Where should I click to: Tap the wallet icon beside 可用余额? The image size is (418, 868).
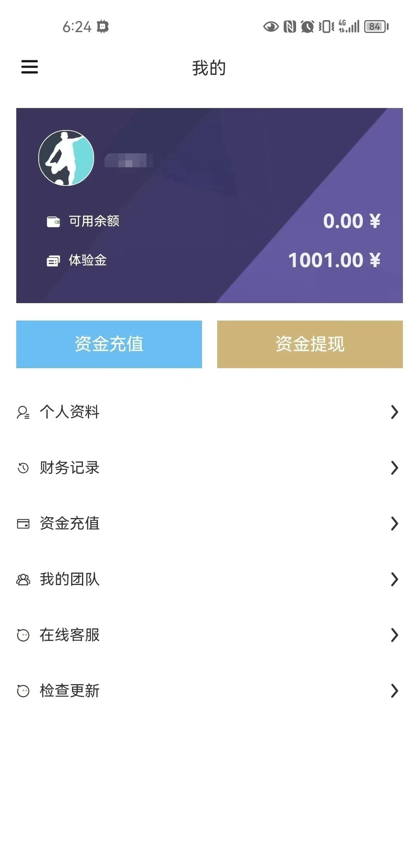(53, 221)
